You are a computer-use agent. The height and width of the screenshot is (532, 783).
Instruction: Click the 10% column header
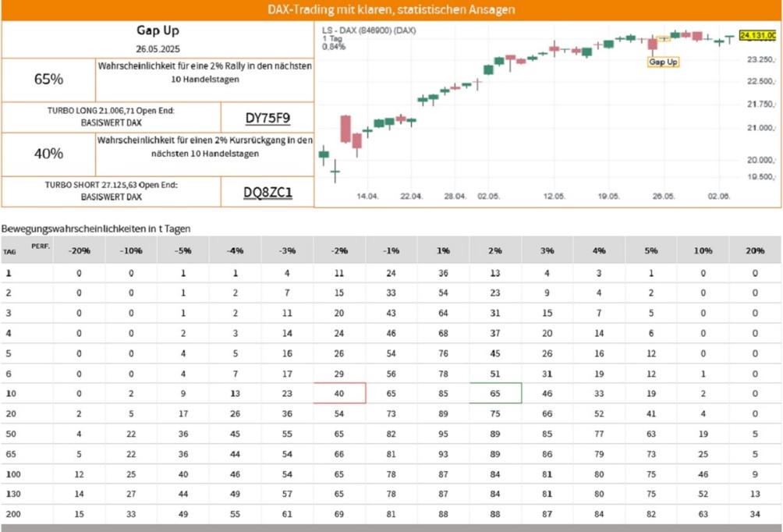click(x=703, y=250)
